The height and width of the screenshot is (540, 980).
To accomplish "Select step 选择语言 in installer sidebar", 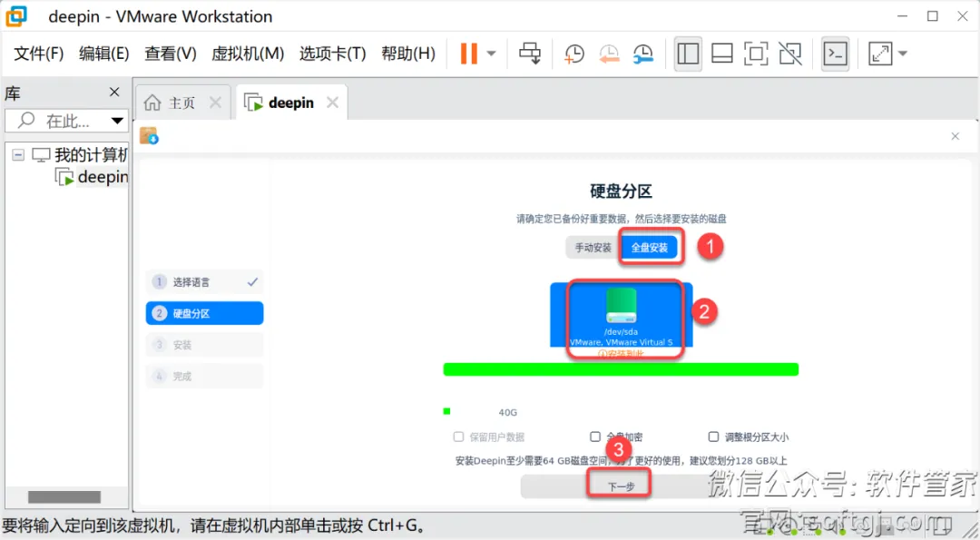I will click(204, 282).
